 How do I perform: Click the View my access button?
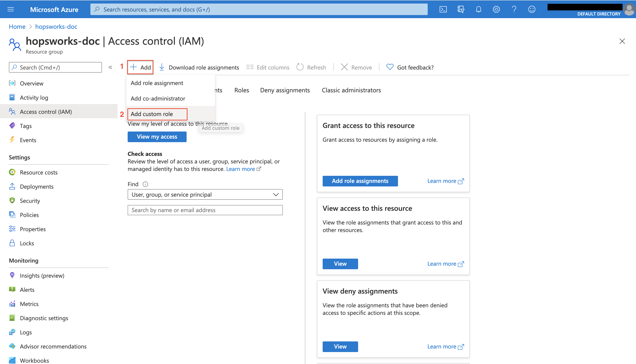point(157,136)
